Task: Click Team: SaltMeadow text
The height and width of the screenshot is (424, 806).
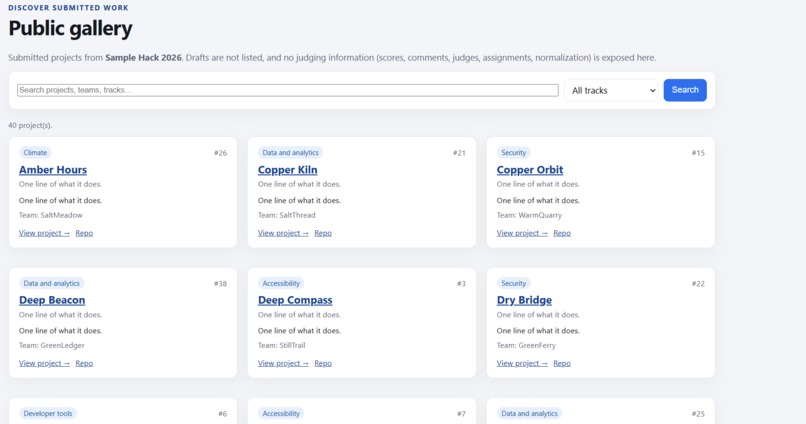Action: [x=50, y=215]
